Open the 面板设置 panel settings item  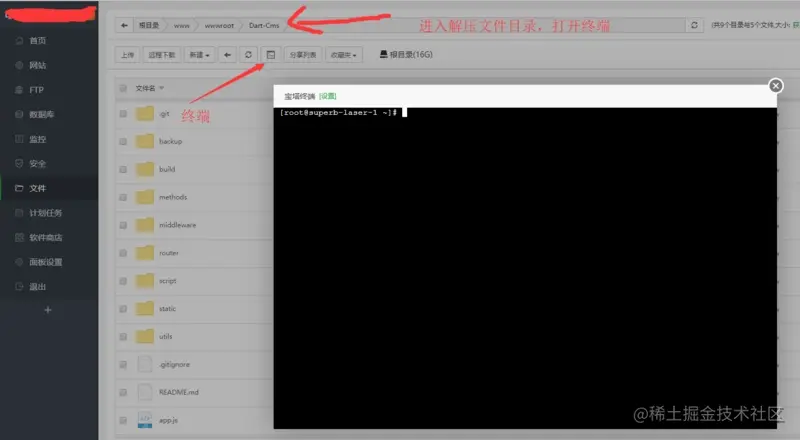tap(45, 262)
